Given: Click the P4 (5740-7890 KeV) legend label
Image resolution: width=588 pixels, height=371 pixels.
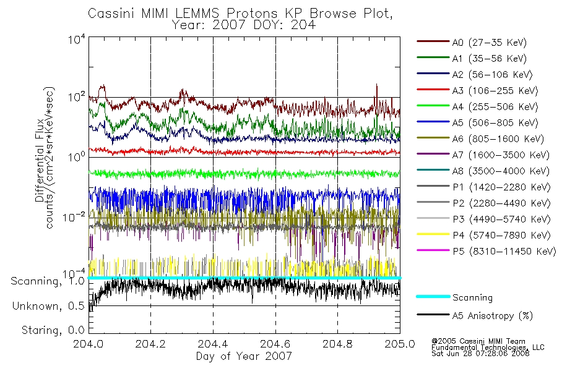Looking at the screenshot, I should click(x=501, y=236).
